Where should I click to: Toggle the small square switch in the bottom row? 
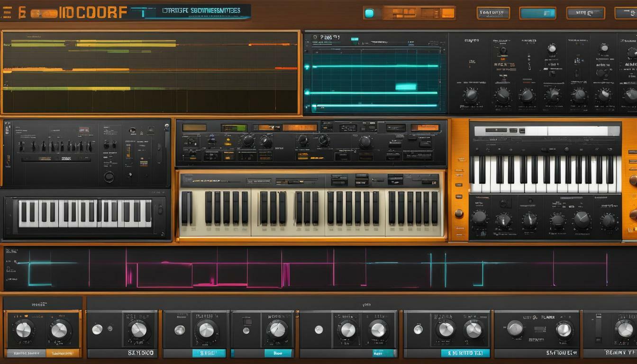coord(246,321)
